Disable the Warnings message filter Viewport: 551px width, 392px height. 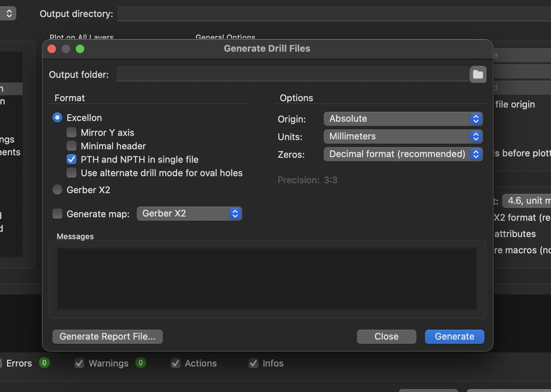click(x=79, y=363)
